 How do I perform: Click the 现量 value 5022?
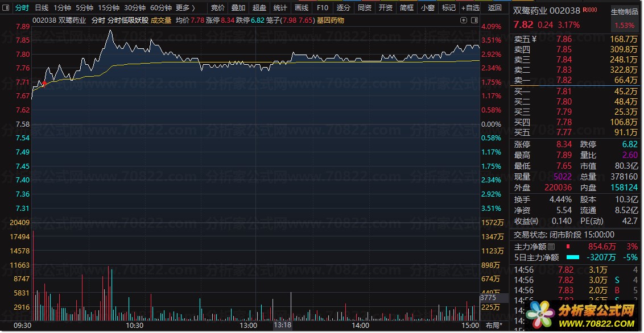point(562,177)
